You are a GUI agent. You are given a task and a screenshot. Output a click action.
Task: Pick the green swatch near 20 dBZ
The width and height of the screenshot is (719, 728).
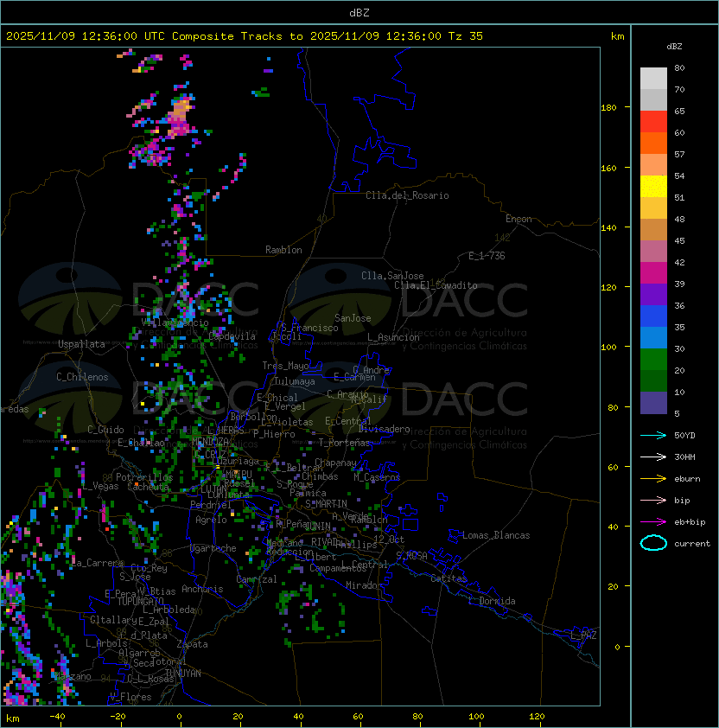click(653, 360)
